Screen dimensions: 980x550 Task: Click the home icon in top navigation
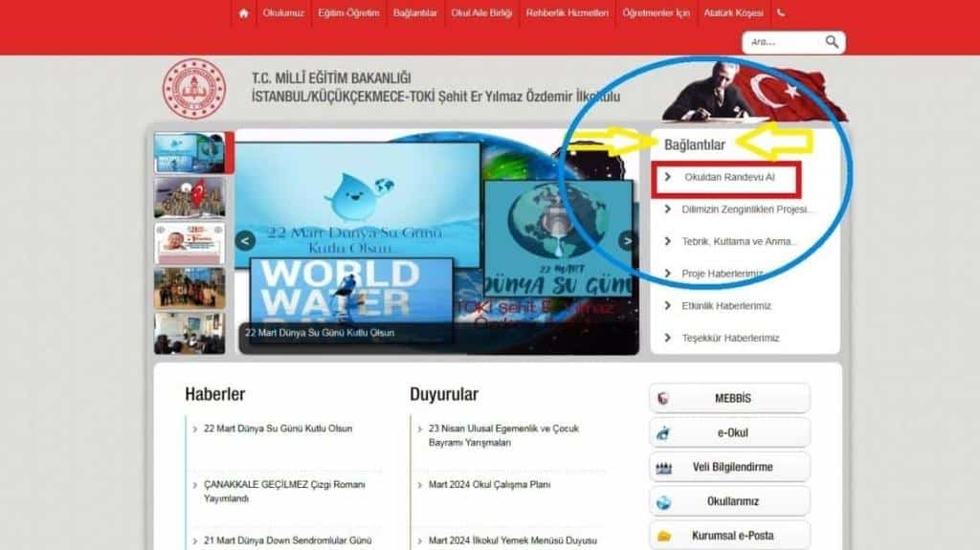(244, 13)
